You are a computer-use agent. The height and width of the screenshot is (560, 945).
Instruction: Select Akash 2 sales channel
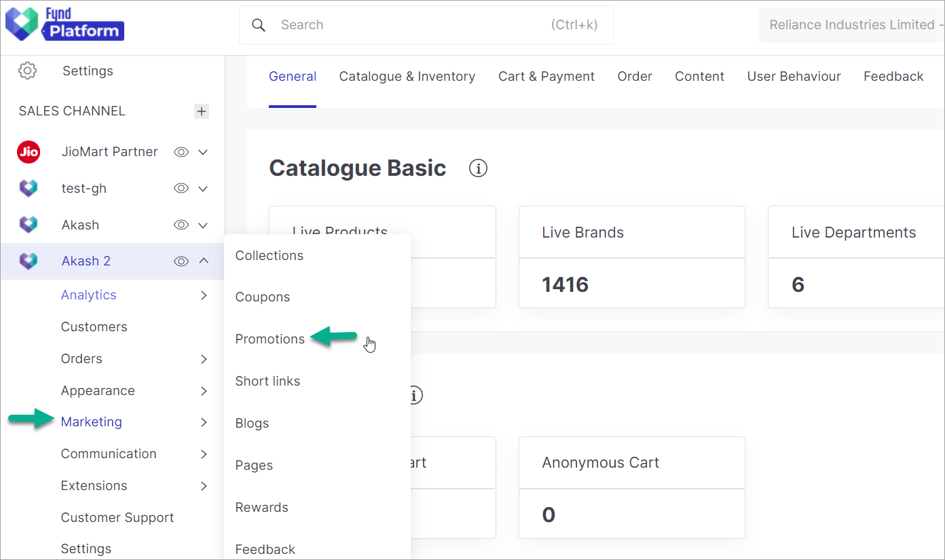(x=86, y=261)
